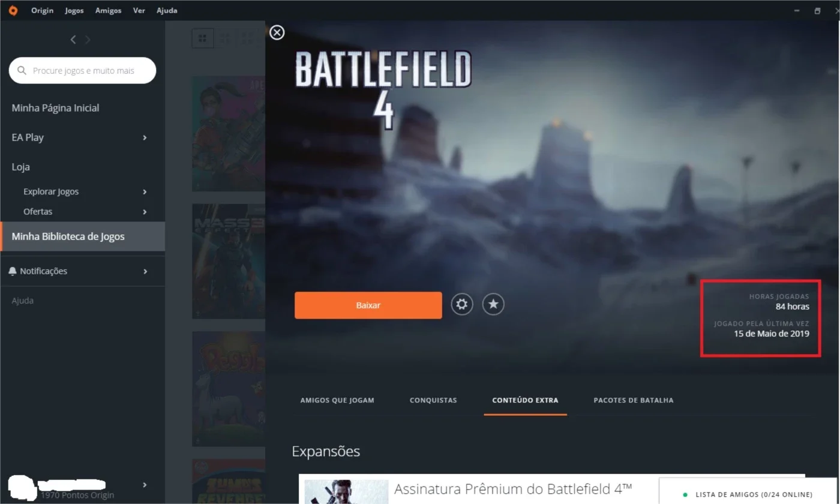Select the Mass Effect game thumbnail
The image size is (840, 504).
[x=229, y=261]
